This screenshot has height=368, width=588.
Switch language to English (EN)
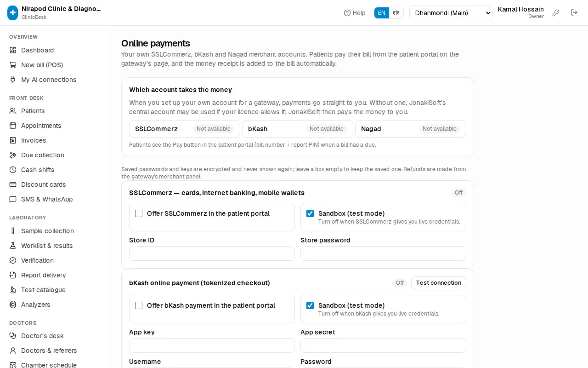click(382, 13)
